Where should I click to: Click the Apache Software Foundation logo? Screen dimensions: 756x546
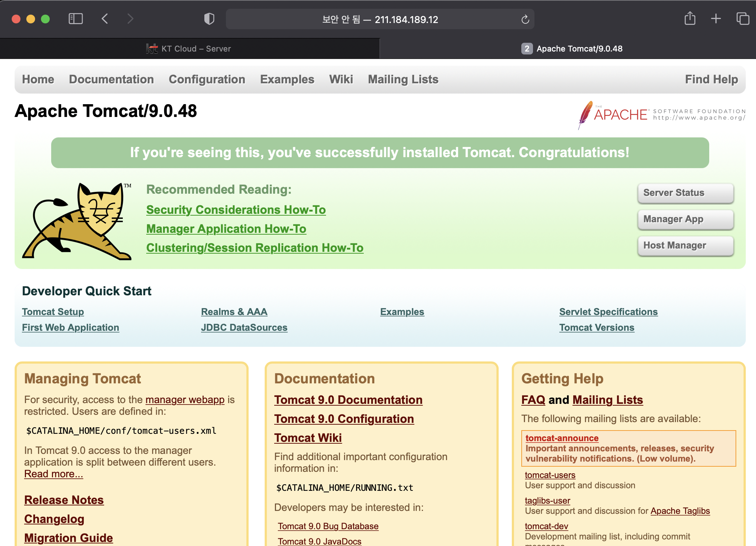[661, 115]
